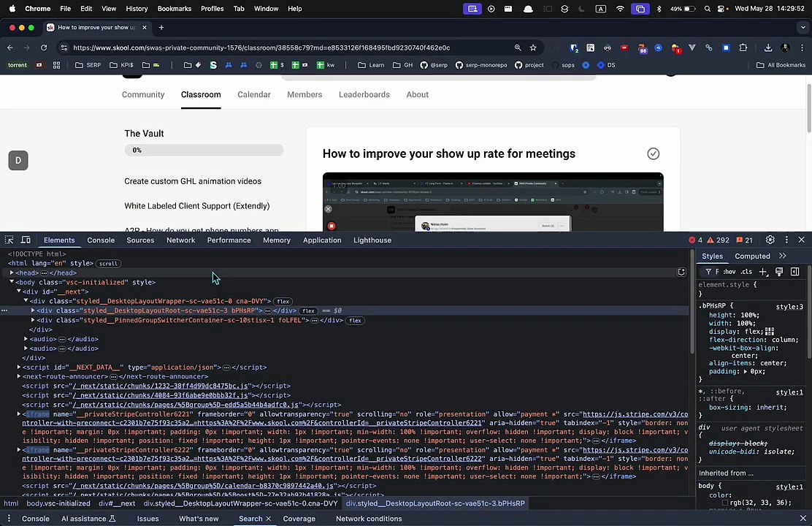This screenshot has height=526, width=812.
Task: Click the D group switcher avatar
Action: click(18, 160)
